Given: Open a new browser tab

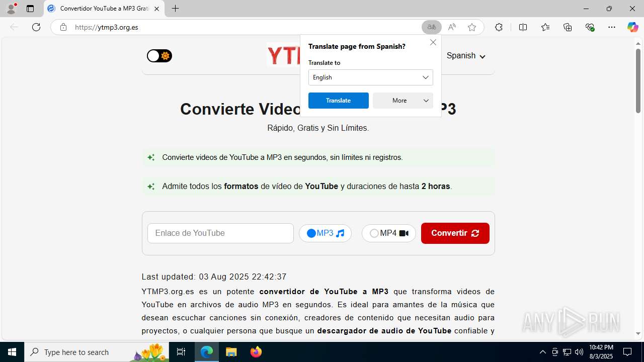Looking at the screenshot, I should (x=175, y=9).
